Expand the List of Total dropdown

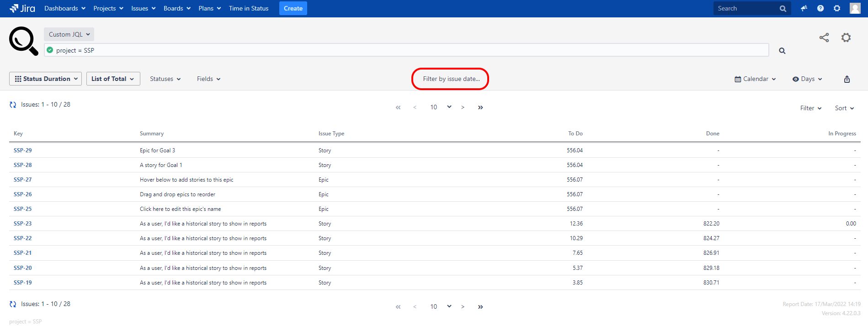pos(113,79)
